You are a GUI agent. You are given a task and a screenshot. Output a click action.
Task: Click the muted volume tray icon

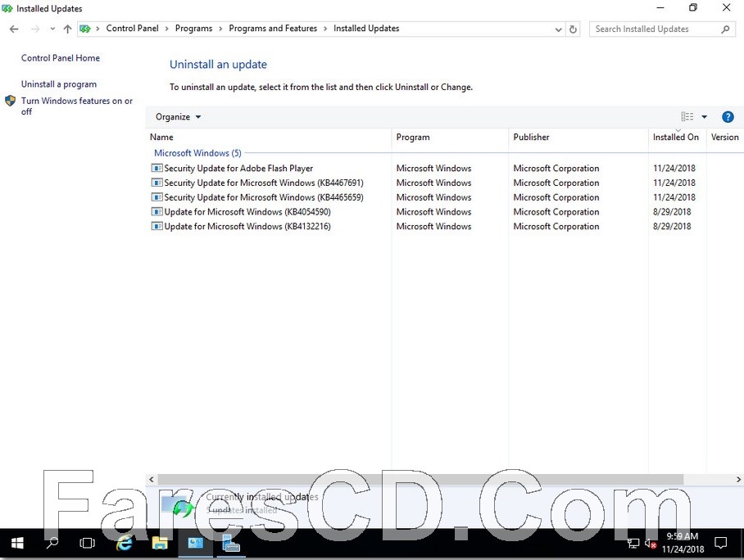tap(651, 544)
